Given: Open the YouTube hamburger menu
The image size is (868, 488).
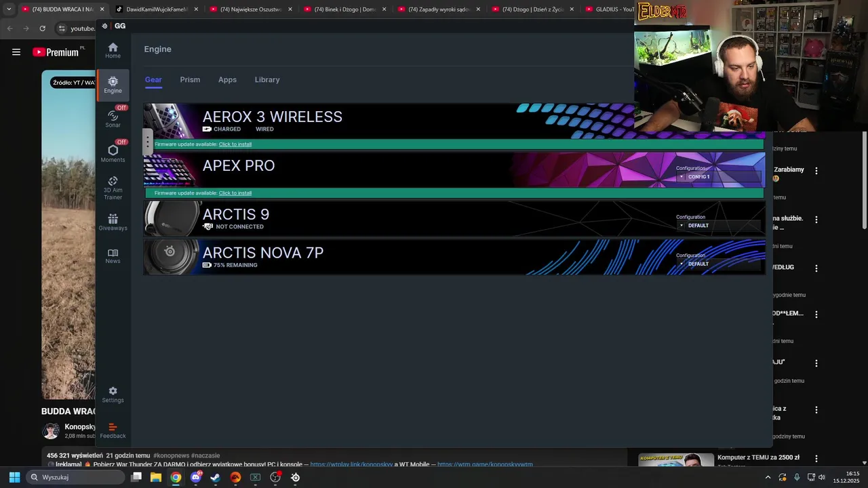Looking at the screenshot, I should point(16,52).
